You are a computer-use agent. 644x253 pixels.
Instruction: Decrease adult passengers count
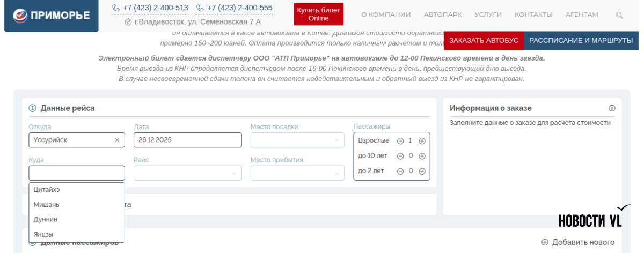click(x=400, y=141)
